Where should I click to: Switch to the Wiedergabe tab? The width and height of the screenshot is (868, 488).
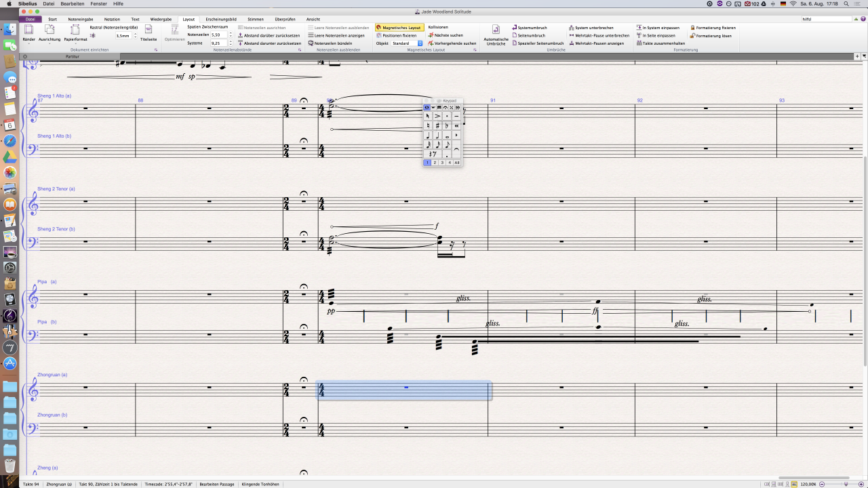[161, 20]
